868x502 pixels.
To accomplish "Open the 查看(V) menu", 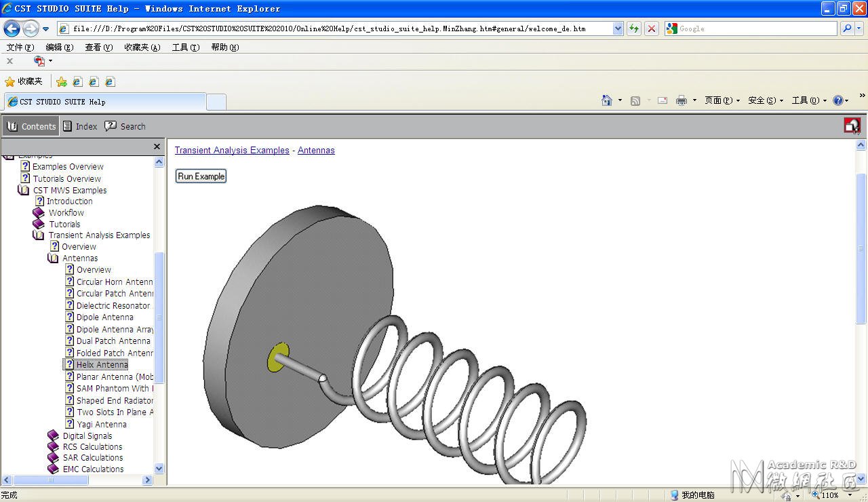I will (99, 47).
